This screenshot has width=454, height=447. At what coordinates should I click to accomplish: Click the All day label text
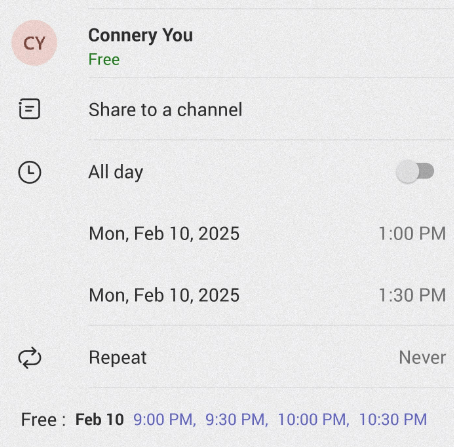coord(116,172)
